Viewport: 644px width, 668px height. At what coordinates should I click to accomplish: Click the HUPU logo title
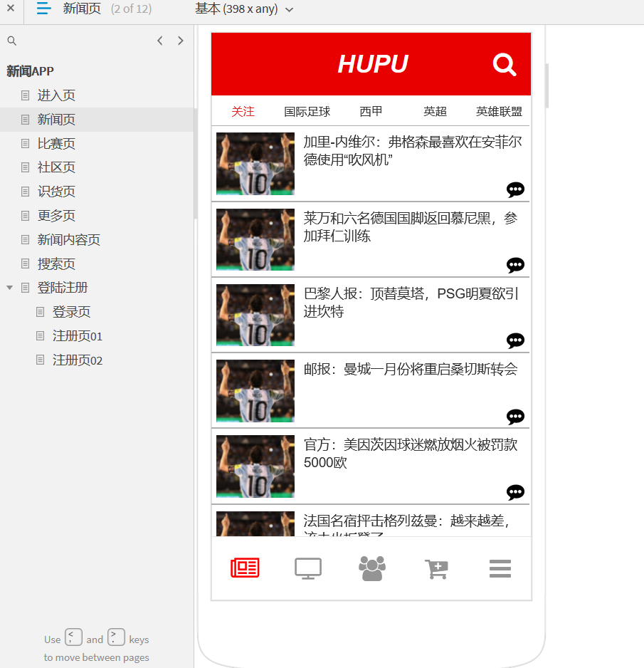click(x=373, y=64)
